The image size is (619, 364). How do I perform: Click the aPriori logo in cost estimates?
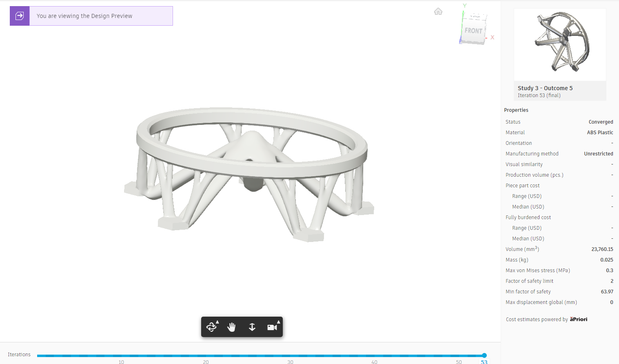[579, 319]
